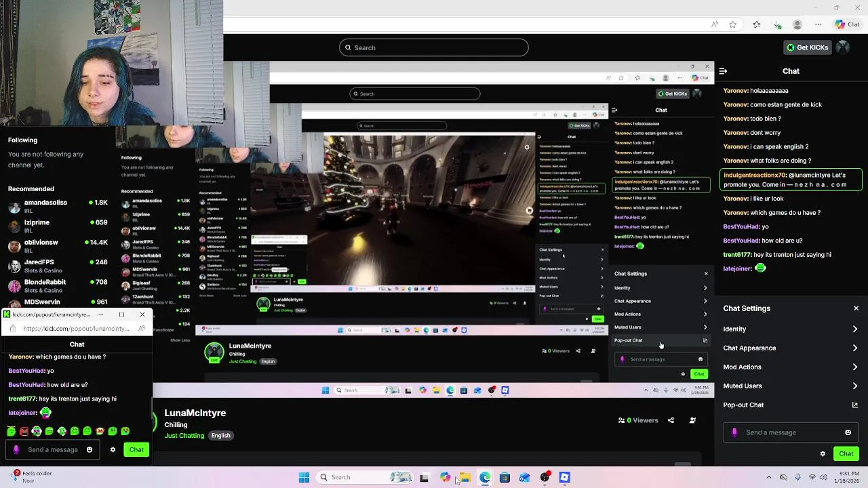This screenshot has width=868, height=488.
Task: Open Windows Start menu
Action: click(x=304, y=477)
